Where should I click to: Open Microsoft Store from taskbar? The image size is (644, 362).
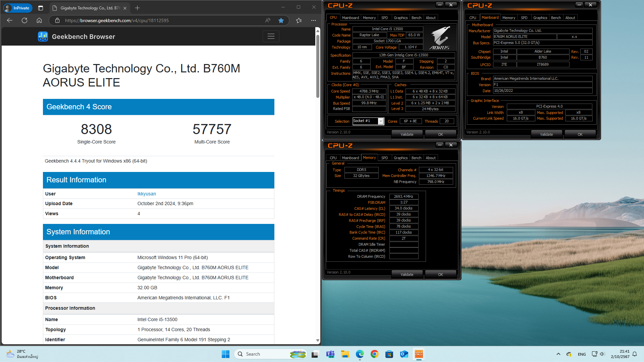389,354
